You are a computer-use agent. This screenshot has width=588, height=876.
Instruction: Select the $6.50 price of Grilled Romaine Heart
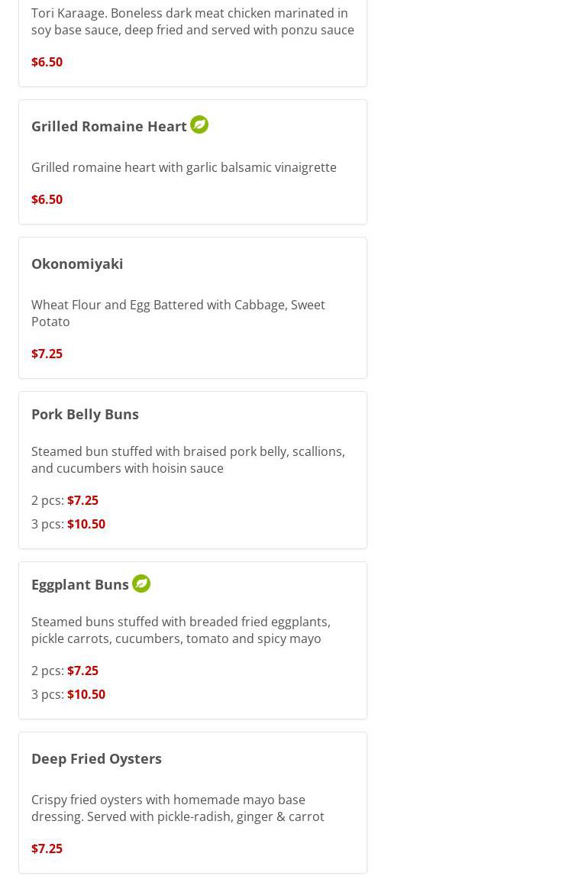(47, 199)
